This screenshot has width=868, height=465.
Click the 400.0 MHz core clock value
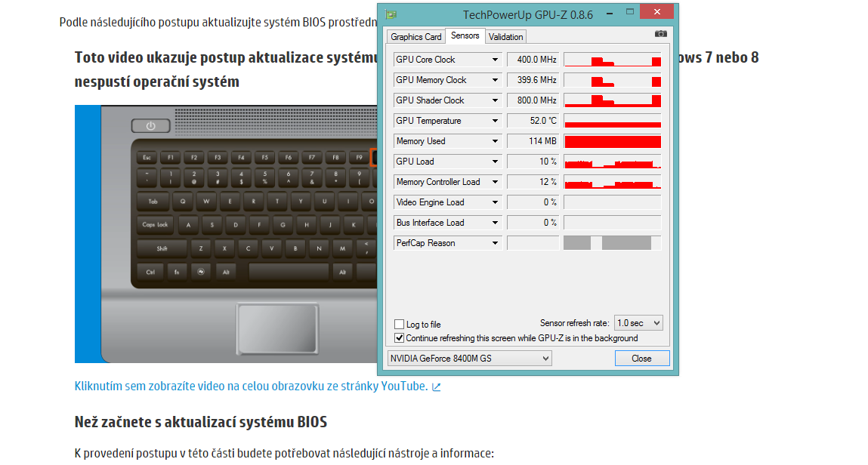(533, 60)
